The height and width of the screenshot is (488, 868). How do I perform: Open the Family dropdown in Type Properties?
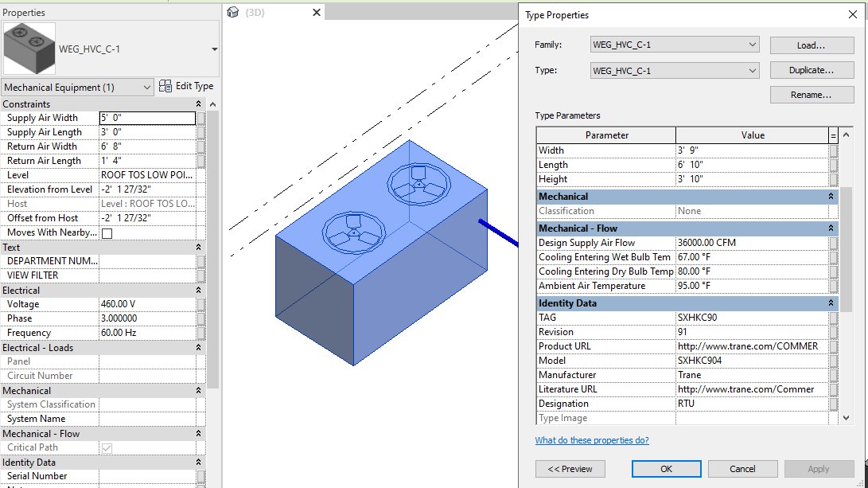(755, 44)
